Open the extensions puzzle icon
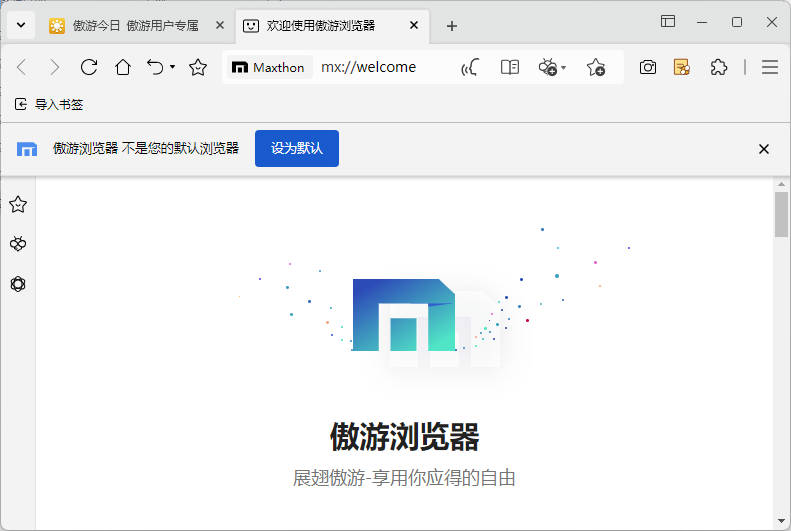 coord(718,67)
